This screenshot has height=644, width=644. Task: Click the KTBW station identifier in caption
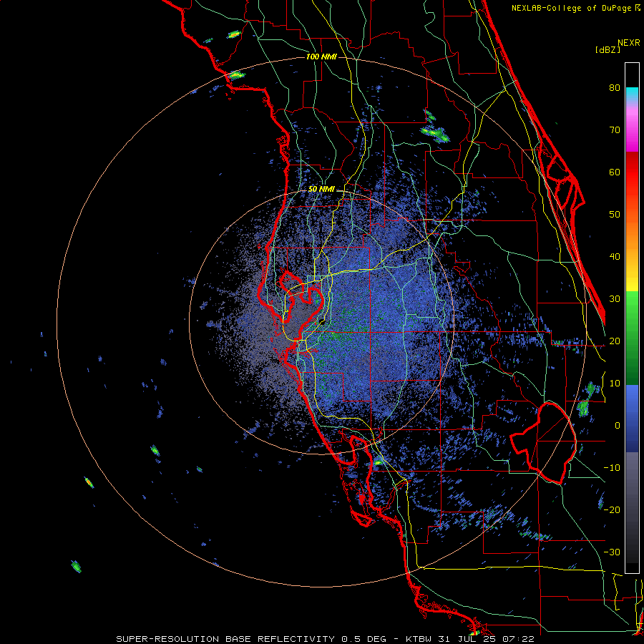(x=418, y=639)
